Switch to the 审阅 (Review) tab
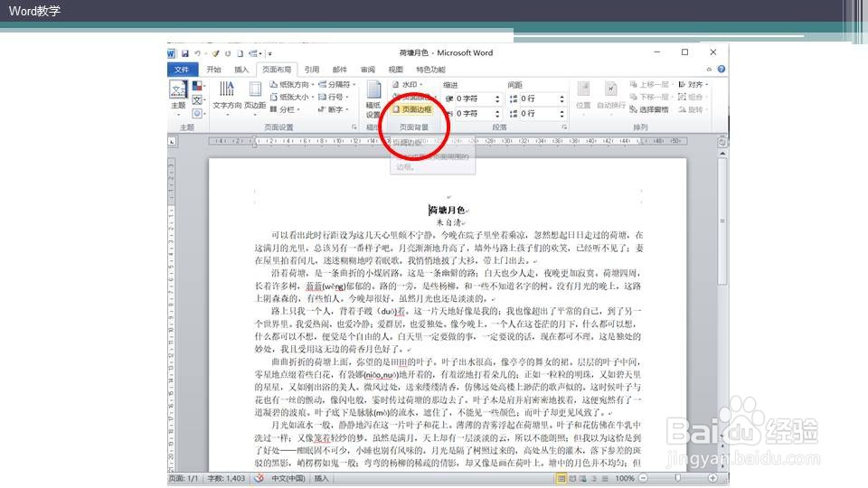868x488 pixels. pyautogui.click(x=368, y=70)
